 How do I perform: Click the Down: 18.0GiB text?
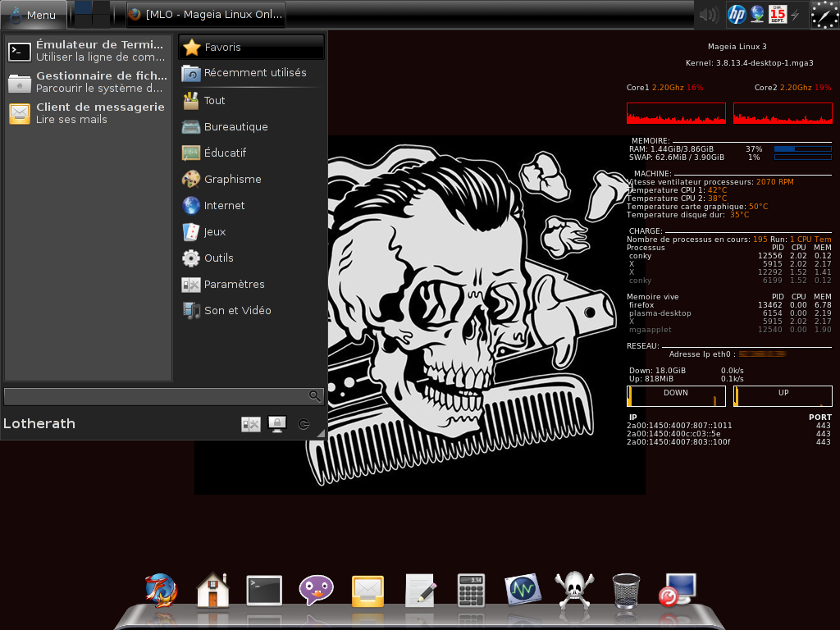(657, 371)
